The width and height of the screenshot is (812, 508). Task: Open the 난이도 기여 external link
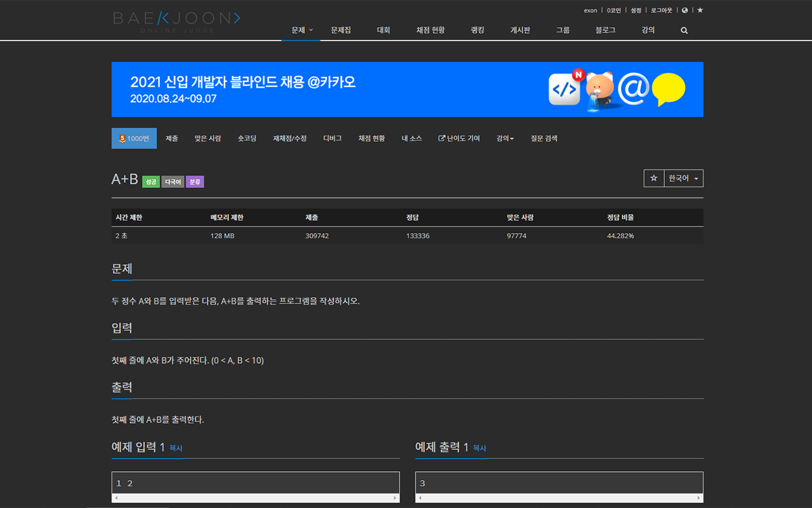[459, 138]
